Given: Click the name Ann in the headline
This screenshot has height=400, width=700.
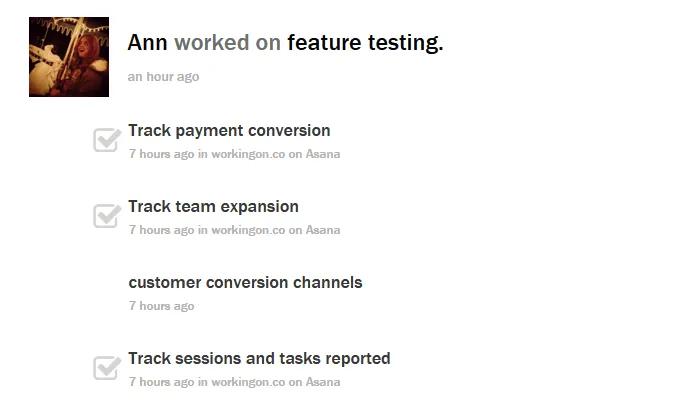Looking at the screenshot, I should 147,43.
